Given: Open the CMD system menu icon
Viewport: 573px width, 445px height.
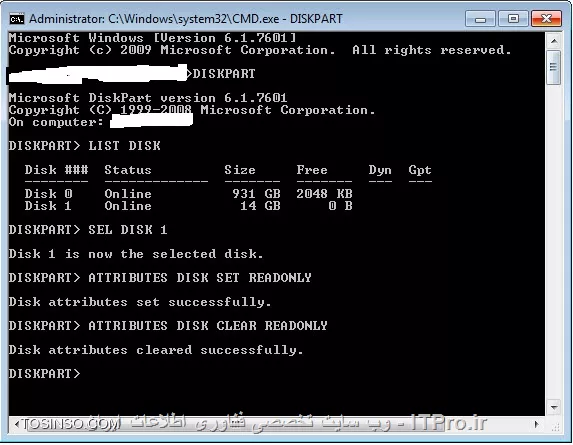Looking at the screenshot, I should [17, 19].
